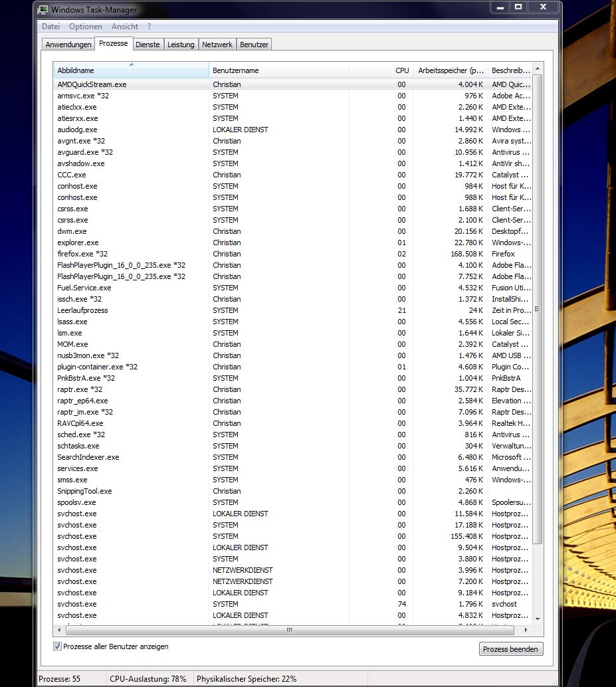The width and height of the screenshot is (616, 687).
Task: Switch to the Leistung tab
Action: [181, 45]
